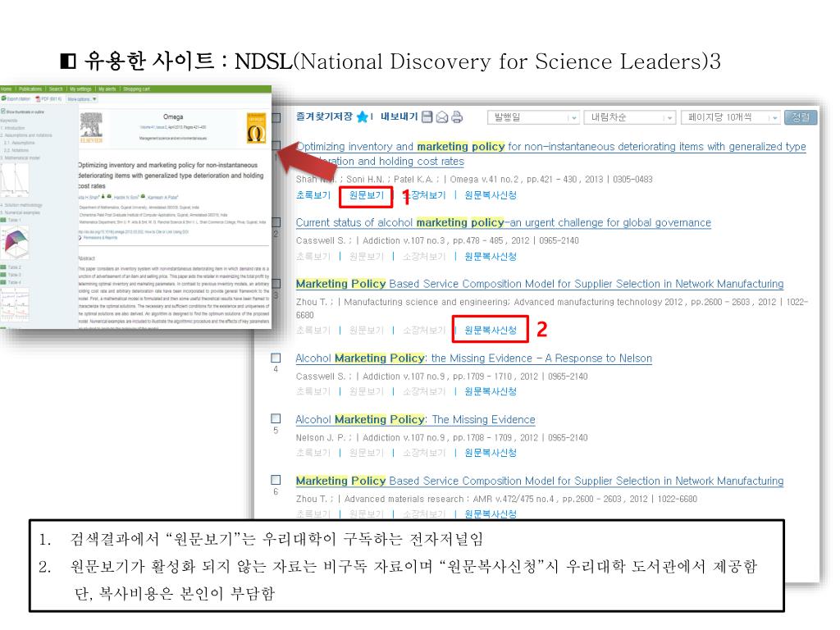Image resolution: width=840 pixels, height=630 pixels.
Task: Open 'Alcohol Marketing Policy: The Missing Evidence' result 5
Action: tap(415, 419)
